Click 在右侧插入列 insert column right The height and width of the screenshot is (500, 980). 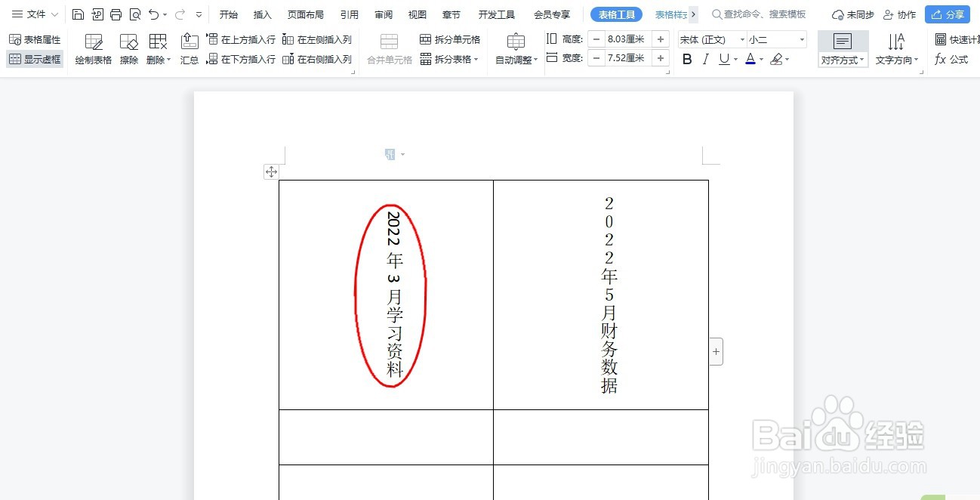click(x=317, y=59)
